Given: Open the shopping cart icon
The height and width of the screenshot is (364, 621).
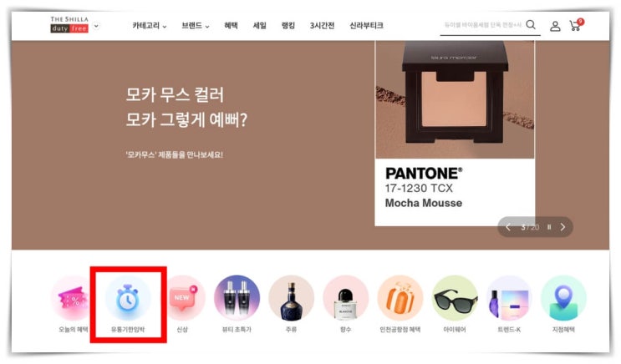Looking at the screenshot, I should click(576, 25).
